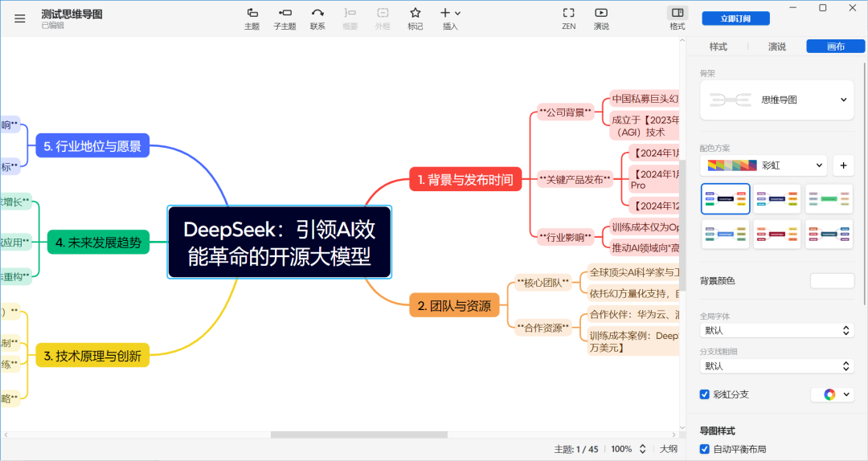The image size is (868, 461).
Task: Select topic 4. 未来发展趋势
Action: pos(99,242)
